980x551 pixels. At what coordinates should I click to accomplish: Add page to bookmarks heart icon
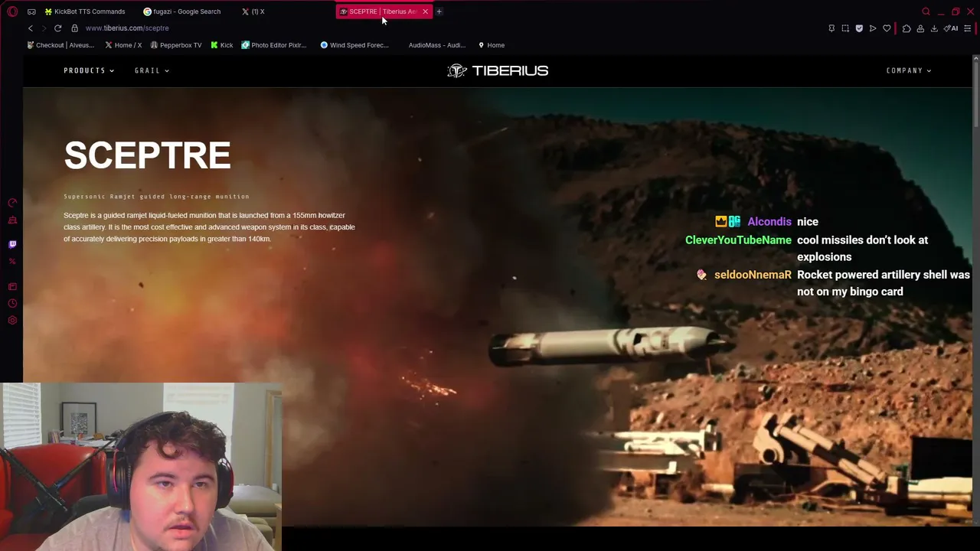[887, 28]
